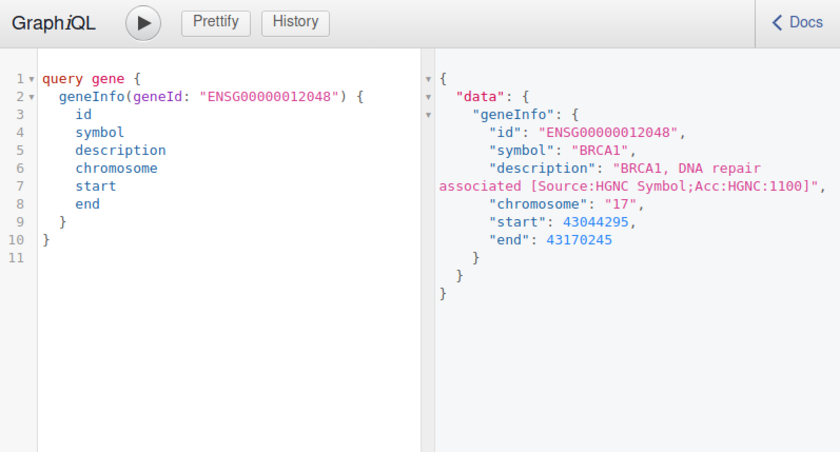Image resolution: width=840 pixels, height=452 pixels.
Task: Click the geneId argument name
Action: click(x=158, y=96)
